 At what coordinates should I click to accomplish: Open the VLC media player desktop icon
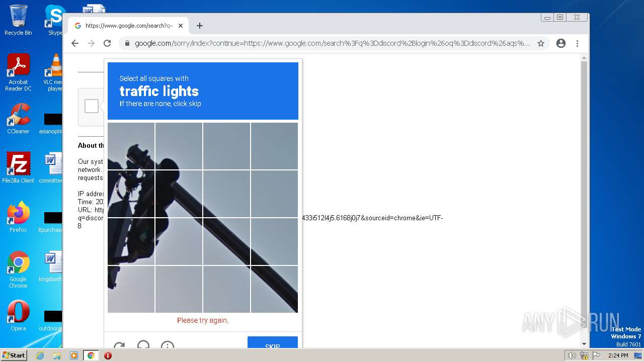54,73
